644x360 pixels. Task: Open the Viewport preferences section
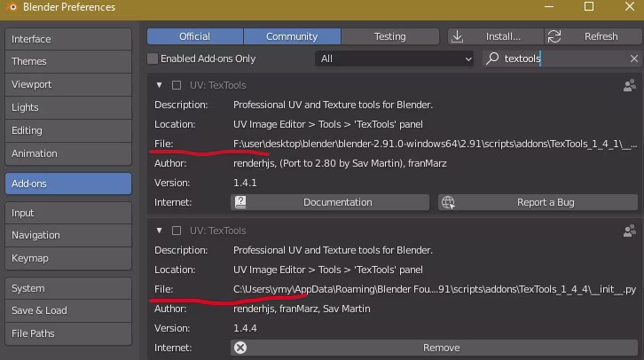click(x=68, y=84)
